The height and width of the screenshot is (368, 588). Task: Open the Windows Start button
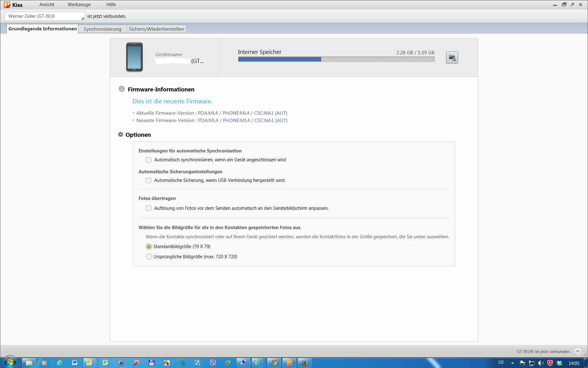coord(10,362)
